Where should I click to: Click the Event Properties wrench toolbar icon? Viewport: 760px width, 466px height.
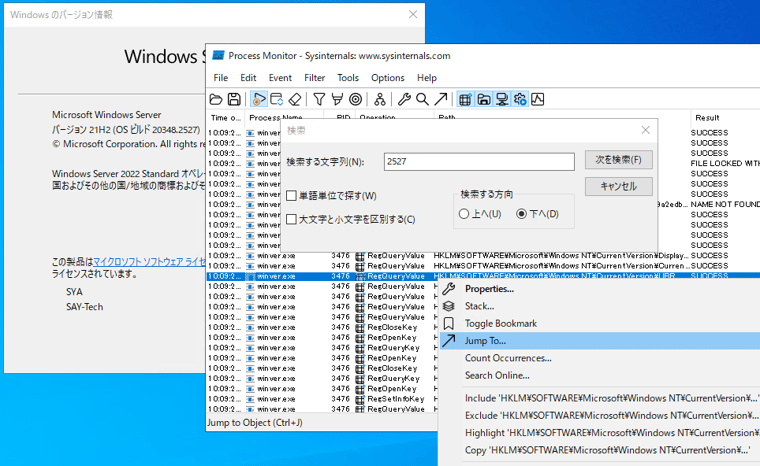[404, 99]
